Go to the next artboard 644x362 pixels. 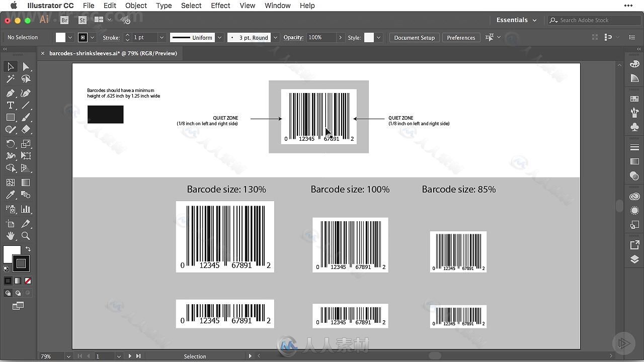click(130, 356)
